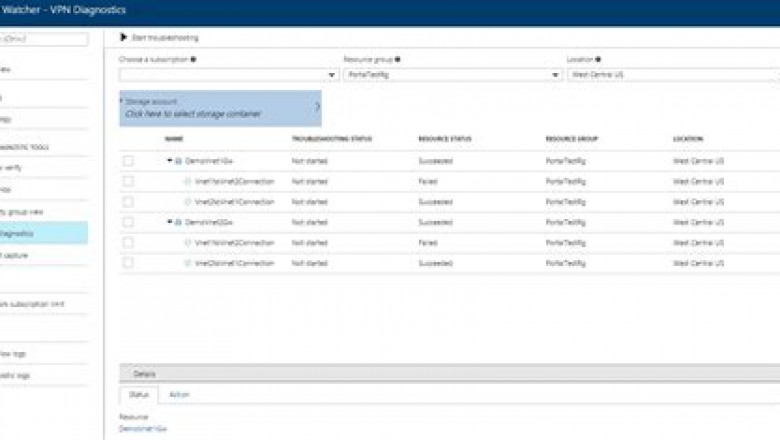Click info icon beside Choose a subscription
Screen dimensions: 780x440
click(x=193, y=59)
